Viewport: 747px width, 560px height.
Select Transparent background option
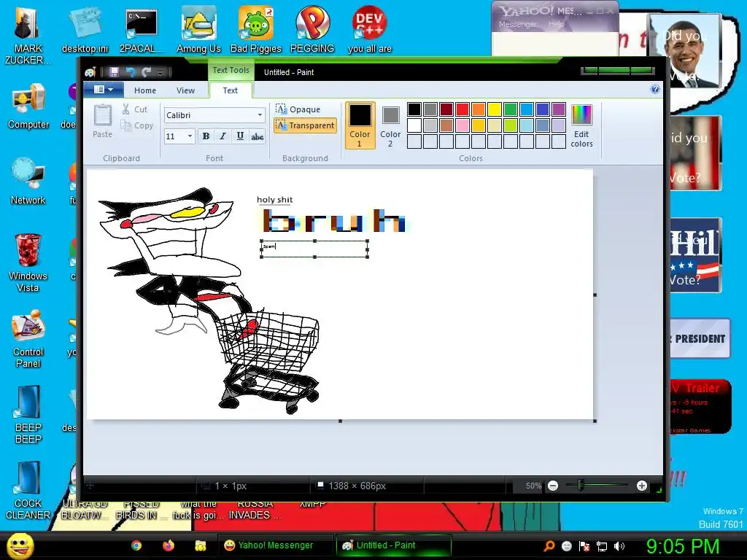pyautogui.click(x=305, y=125)
